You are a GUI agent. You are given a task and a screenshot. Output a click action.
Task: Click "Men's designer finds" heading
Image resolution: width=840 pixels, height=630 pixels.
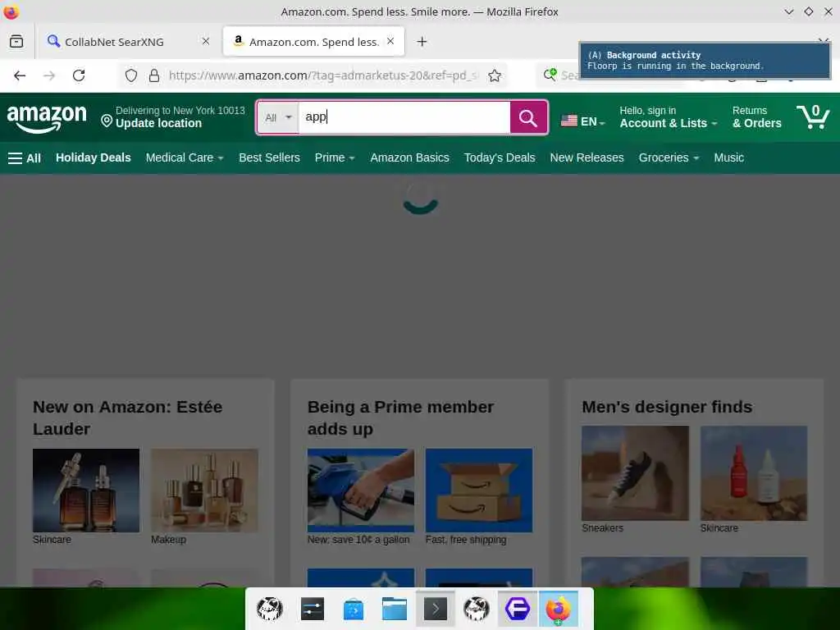tap(667, 407)
